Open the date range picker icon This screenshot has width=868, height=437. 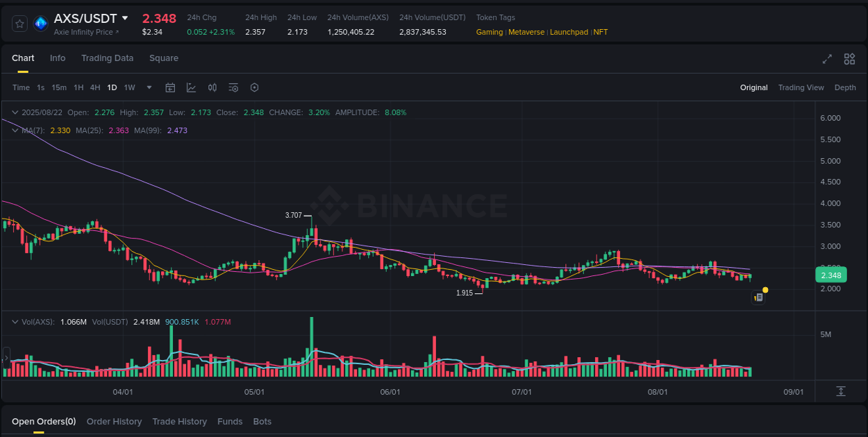click(x=170, y=87)
